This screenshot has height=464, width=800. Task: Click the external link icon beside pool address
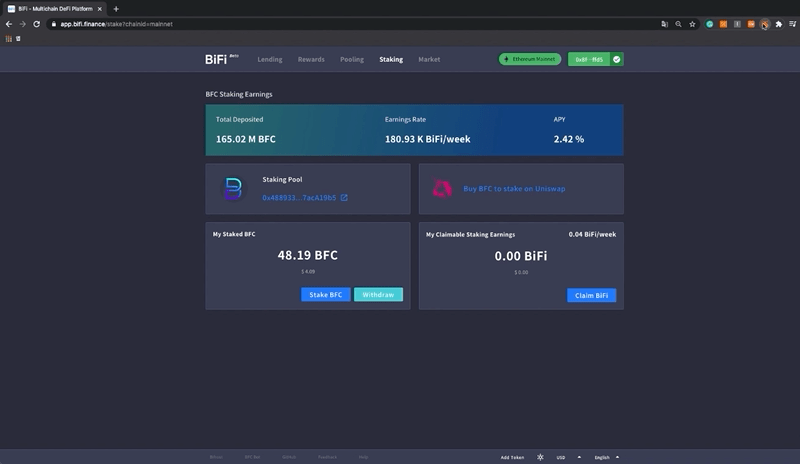tap(344, 198)
